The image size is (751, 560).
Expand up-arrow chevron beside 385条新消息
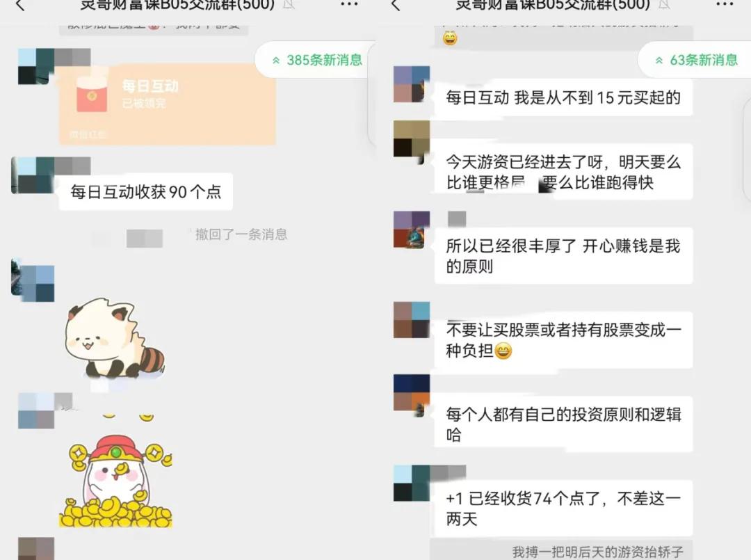(x=276, y=61)
